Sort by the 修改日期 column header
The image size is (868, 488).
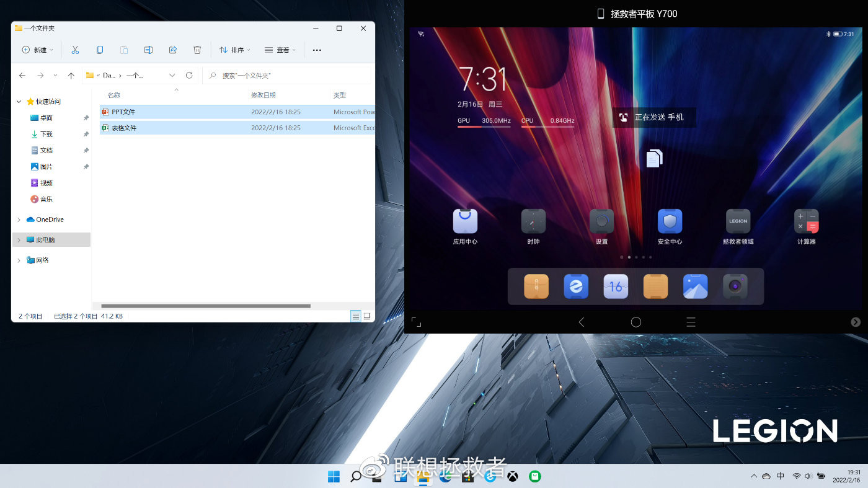point(263,95)
